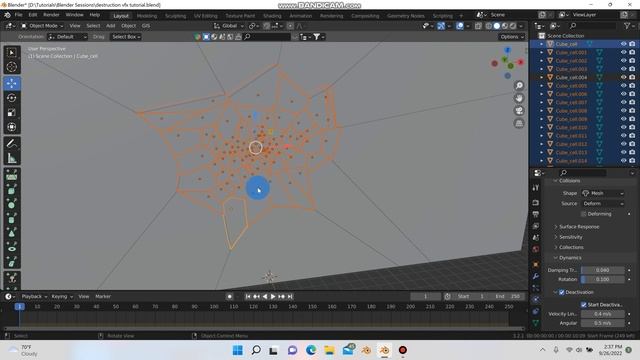Play the animation forward
640x360 pixels.
pos(273,296)
